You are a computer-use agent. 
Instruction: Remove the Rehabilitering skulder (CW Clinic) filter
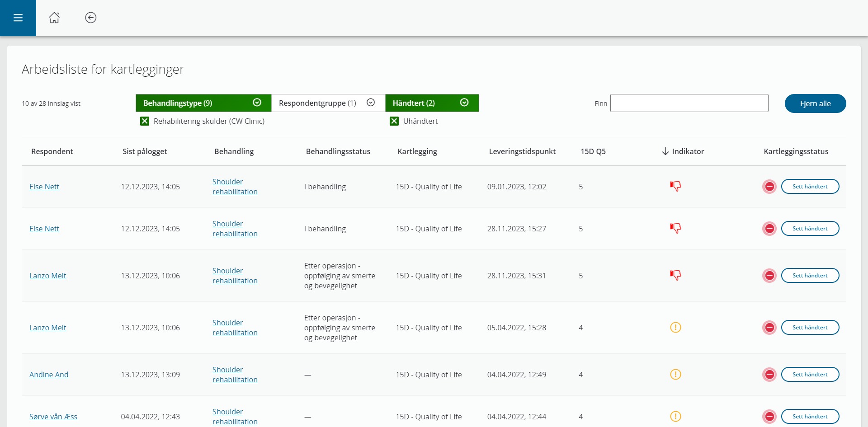(144, 121)
